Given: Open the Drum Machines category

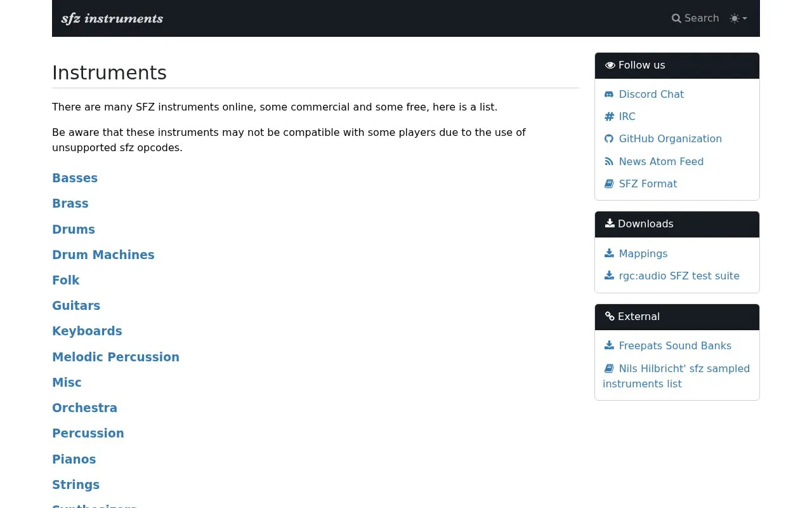Looking at the screenshot, I should tap(103, 255).
